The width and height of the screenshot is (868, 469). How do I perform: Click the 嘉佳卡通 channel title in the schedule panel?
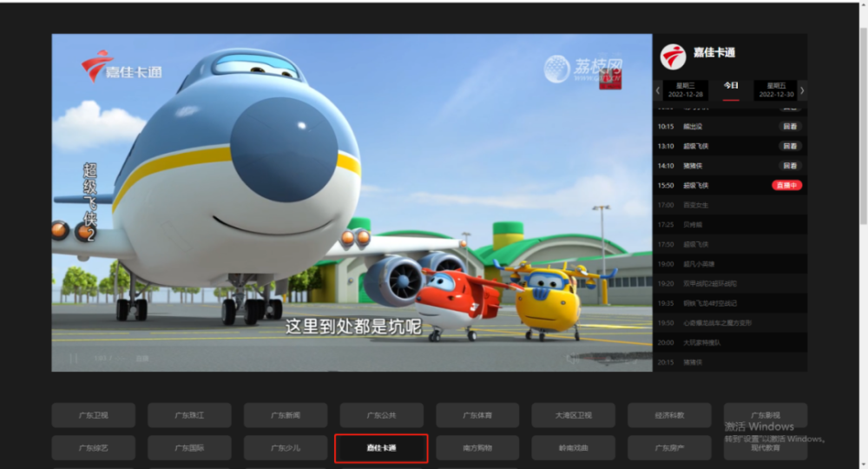pyautogui.click(x=714, y=53)
